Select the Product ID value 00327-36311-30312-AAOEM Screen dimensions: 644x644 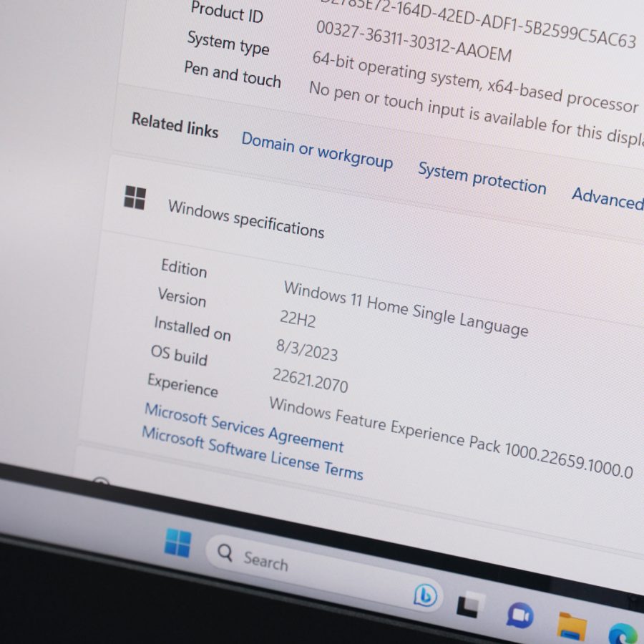414,41
